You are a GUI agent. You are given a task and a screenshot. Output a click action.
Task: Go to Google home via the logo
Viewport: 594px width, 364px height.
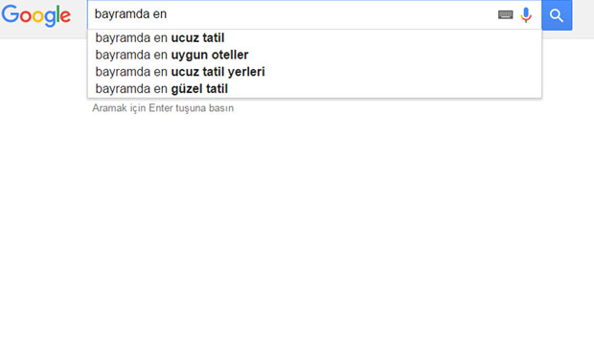36,15
